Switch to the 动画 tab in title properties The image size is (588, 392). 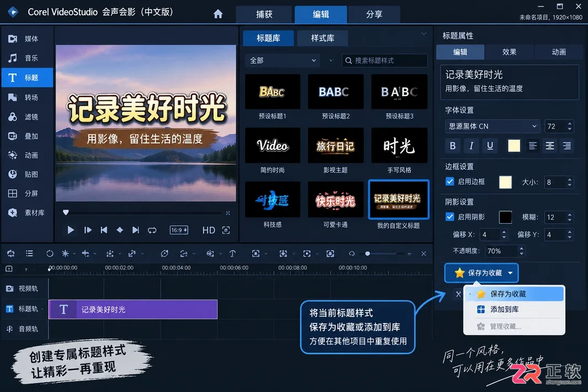pyautogui.click(x=559, y=52)
